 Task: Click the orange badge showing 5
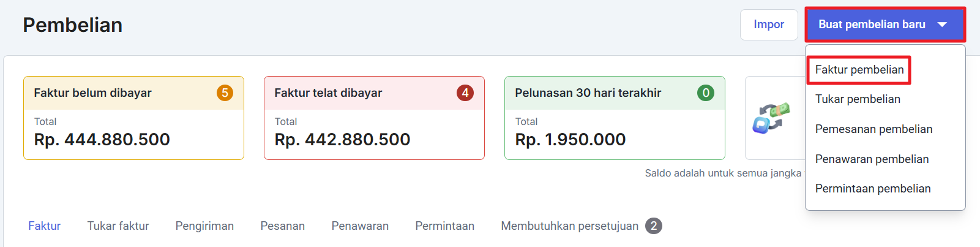tap(225, 93)
